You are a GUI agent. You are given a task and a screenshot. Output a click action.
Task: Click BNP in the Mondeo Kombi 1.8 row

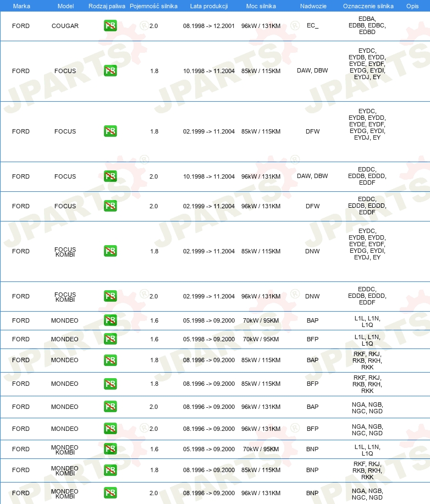coord(312,470)
